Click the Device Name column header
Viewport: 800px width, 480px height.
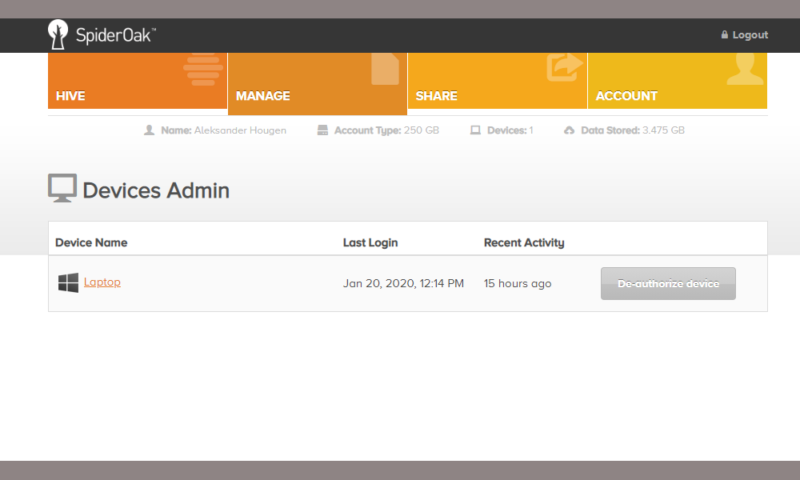[91, 242]
